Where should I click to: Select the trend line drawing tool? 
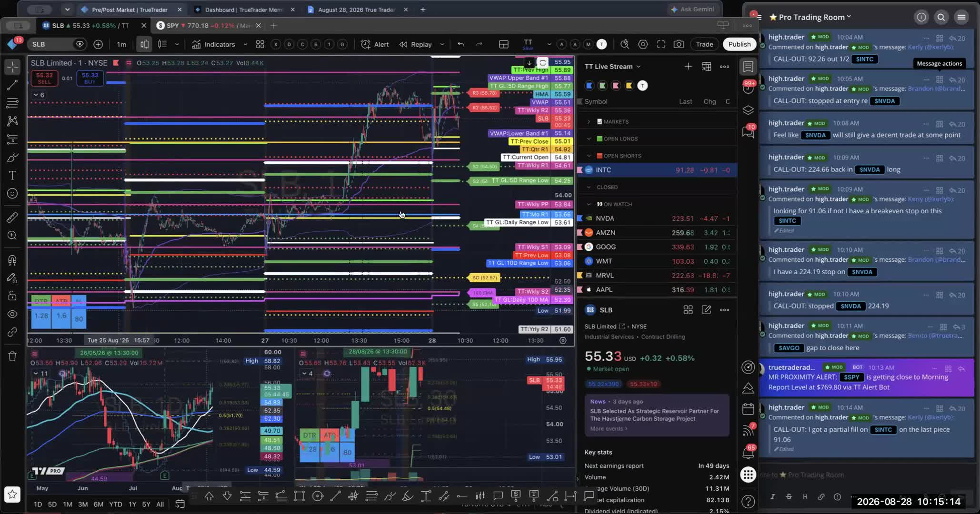point(12,85)
